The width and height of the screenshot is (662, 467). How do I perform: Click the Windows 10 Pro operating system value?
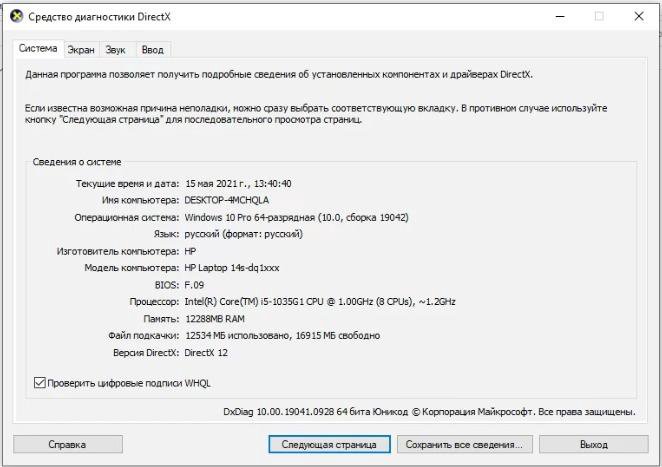[x=296, y=217]
